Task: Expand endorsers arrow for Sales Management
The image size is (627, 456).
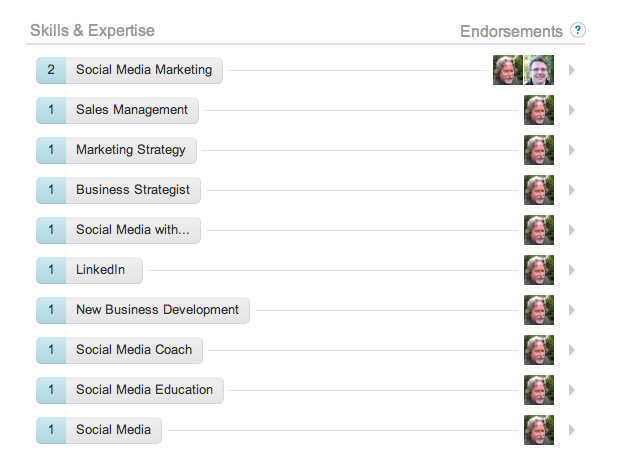Action: point(572,110)
